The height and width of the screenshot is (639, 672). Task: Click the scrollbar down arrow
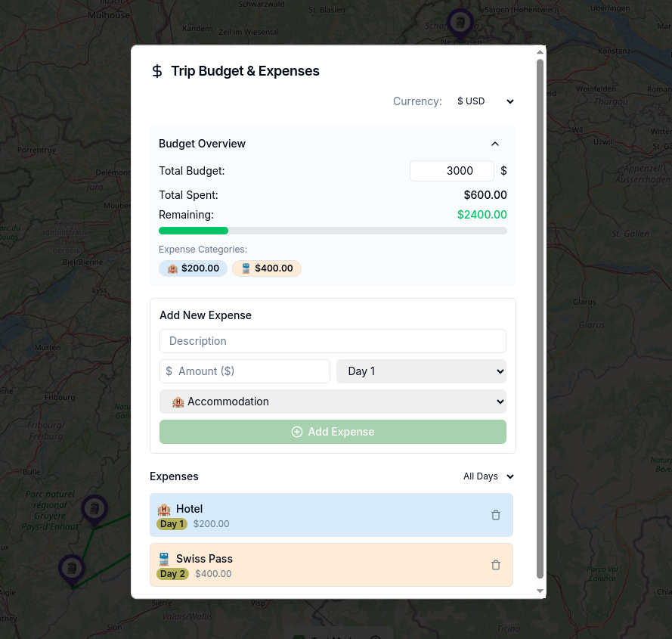[x=540, y=591]
